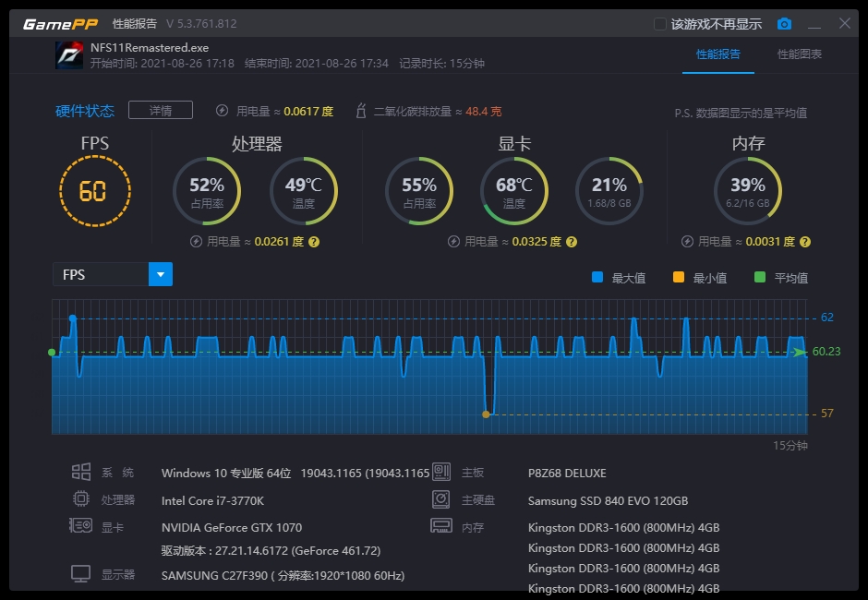Click the maximum FPS point marker on chart

[73, 318]
